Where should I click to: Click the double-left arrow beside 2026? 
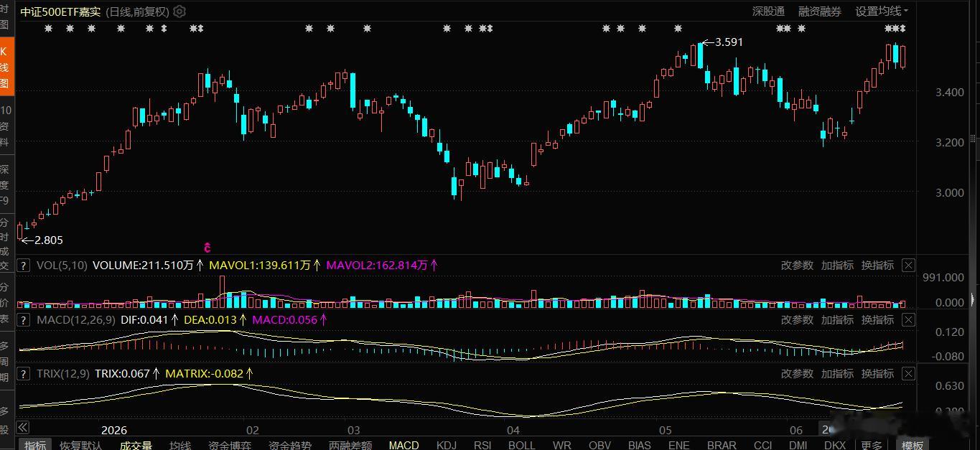22,426
